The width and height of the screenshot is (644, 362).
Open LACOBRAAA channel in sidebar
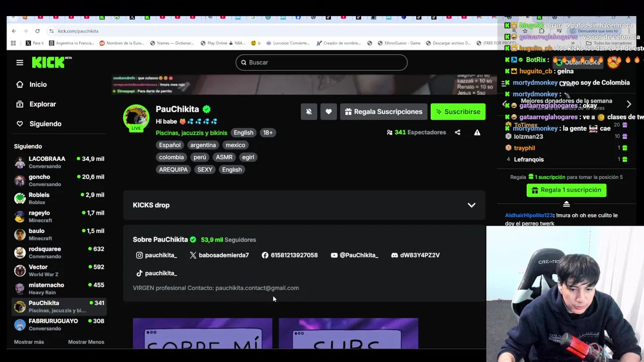(59, 162)
